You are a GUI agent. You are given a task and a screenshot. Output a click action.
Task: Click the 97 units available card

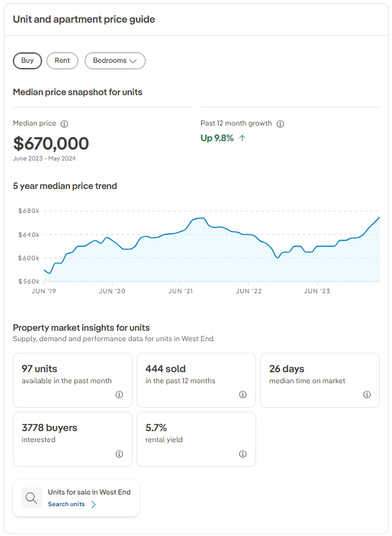pos(72,380)
